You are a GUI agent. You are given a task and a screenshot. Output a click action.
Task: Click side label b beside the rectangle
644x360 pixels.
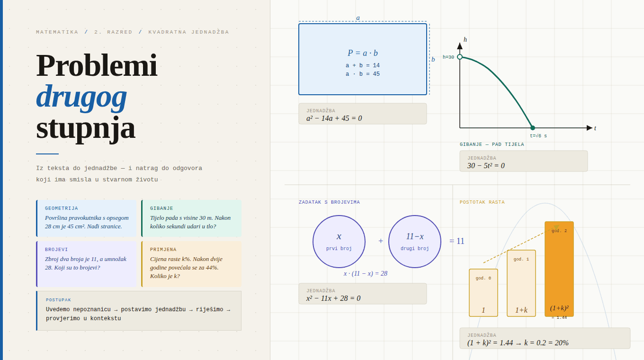[433, 59]
